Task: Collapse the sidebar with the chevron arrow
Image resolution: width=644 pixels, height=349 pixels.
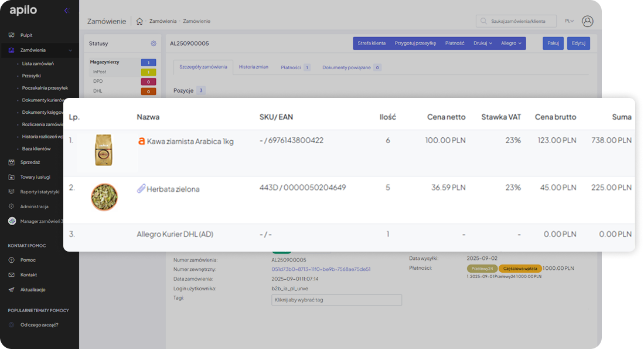Action: [x=66, y=11]
